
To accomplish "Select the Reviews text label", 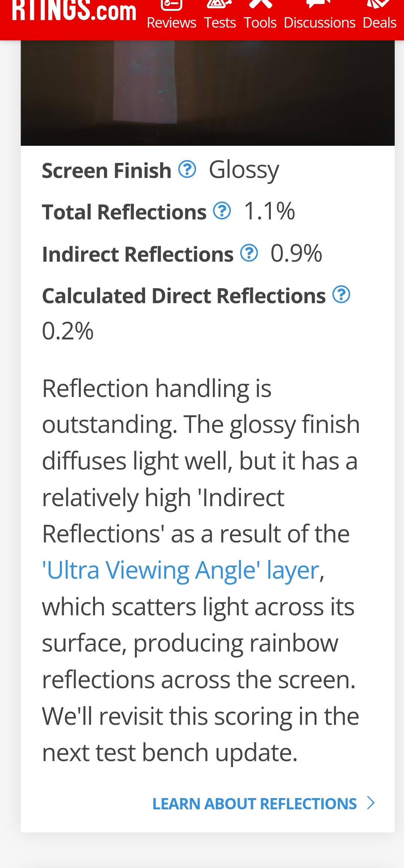I will click(x=171, y=23).
